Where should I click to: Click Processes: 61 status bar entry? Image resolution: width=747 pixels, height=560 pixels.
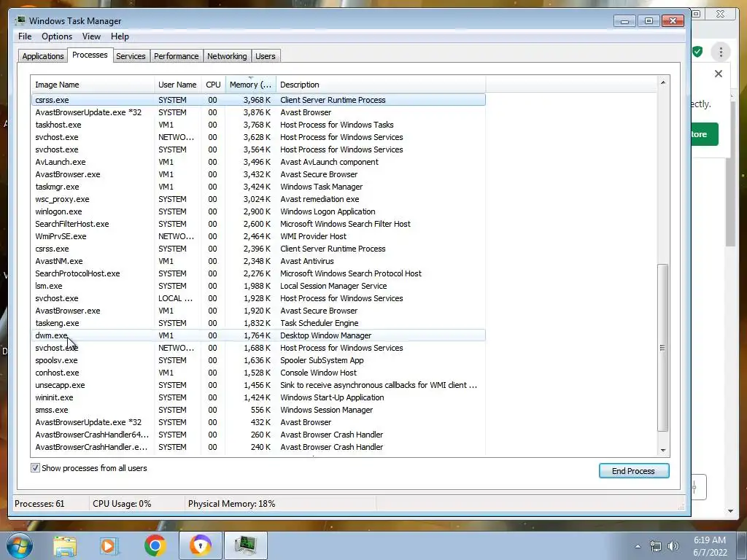click(x=39, y=504)
